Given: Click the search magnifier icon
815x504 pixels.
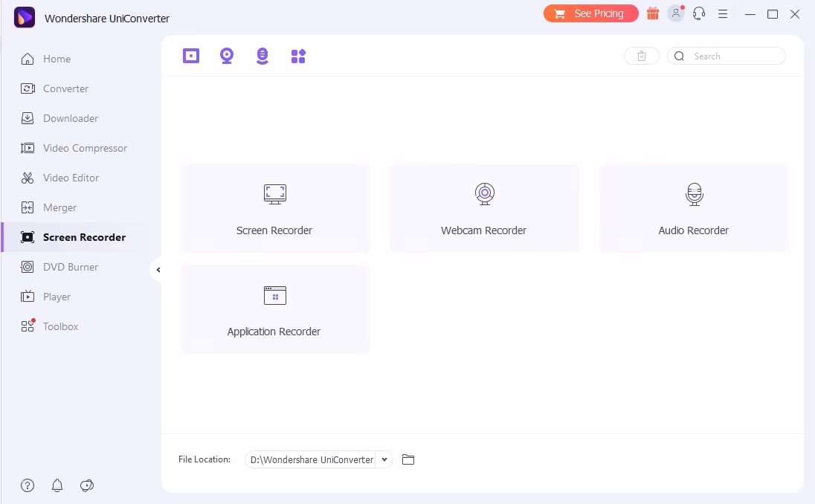Looking at the screenshot, I should [x=679, y=56].
